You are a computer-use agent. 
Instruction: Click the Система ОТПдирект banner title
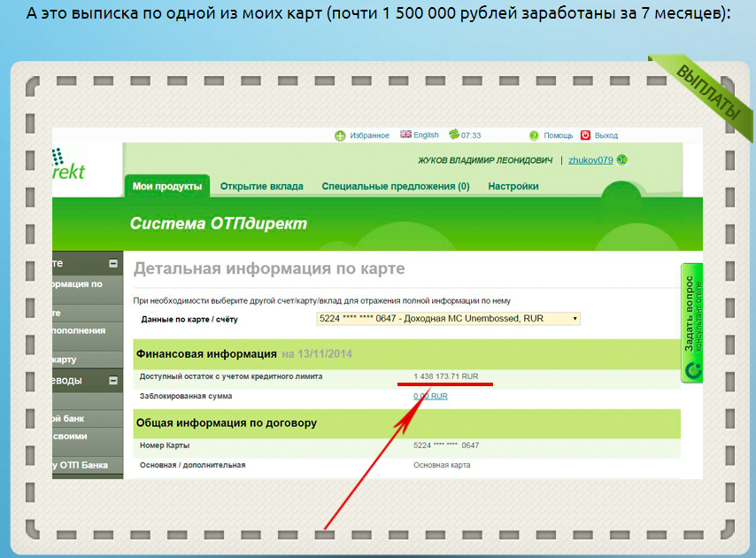(219, 223)
